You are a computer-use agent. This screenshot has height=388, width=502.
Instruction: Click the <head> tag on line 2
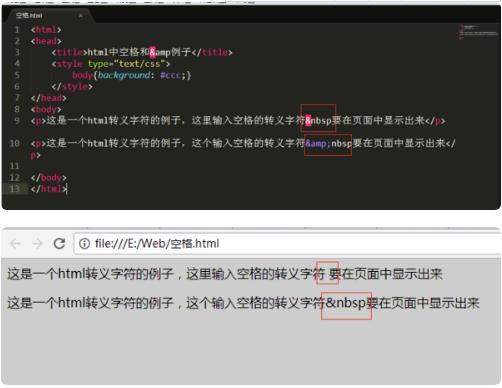coord(46,41)
